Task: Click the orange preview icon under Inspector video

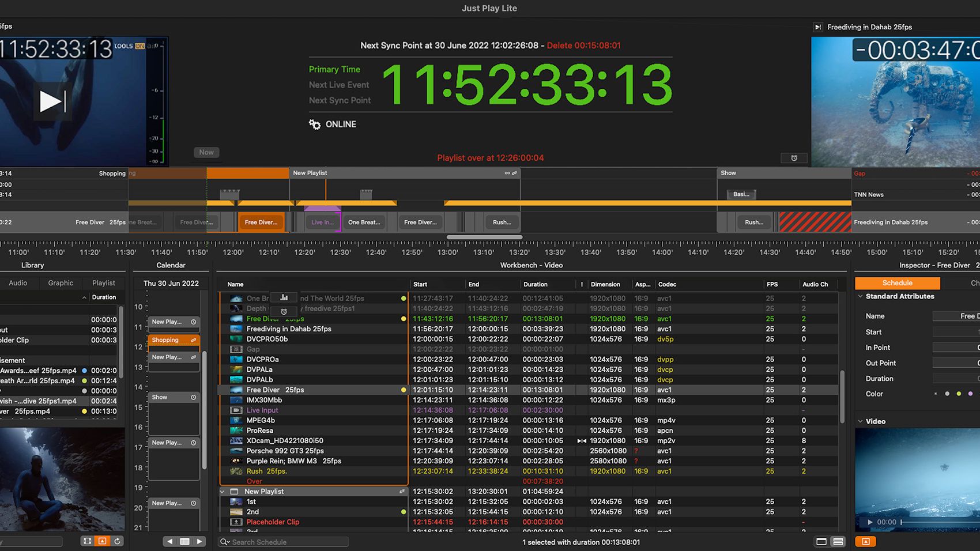Action: [x=865, y=541]
